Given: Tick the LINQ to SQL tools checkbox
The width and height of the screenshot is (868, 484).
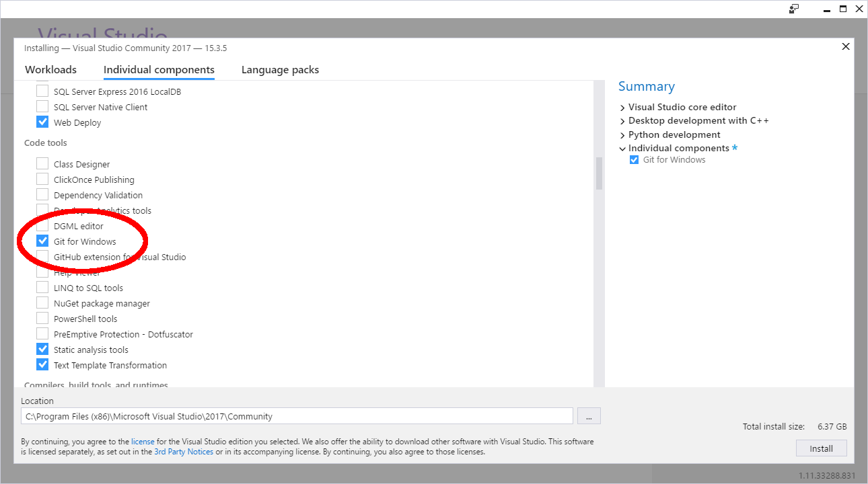Looking at the screenshot, I should pyautogui.click(x=42, y=288).
